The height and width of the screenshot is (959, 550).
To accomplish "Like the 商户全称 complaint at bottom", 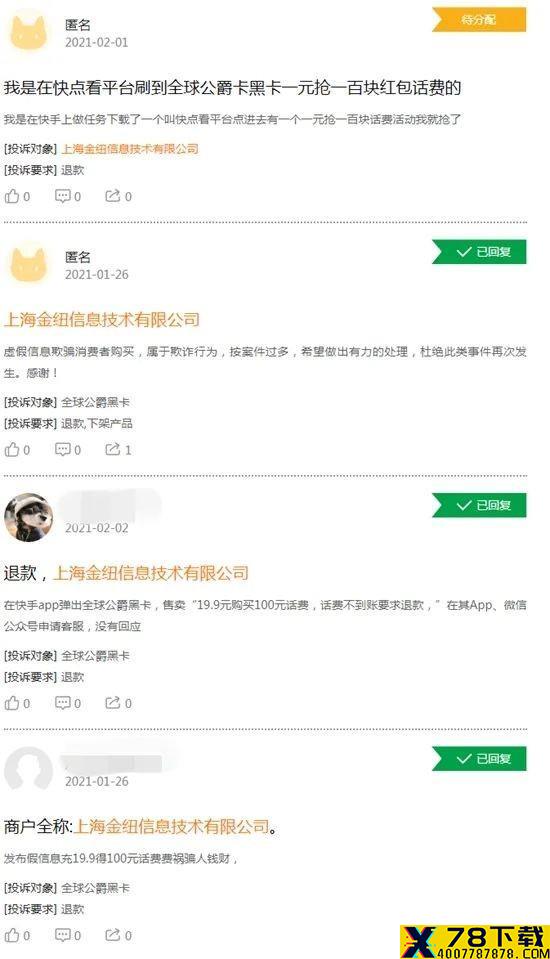I will 17,935.
